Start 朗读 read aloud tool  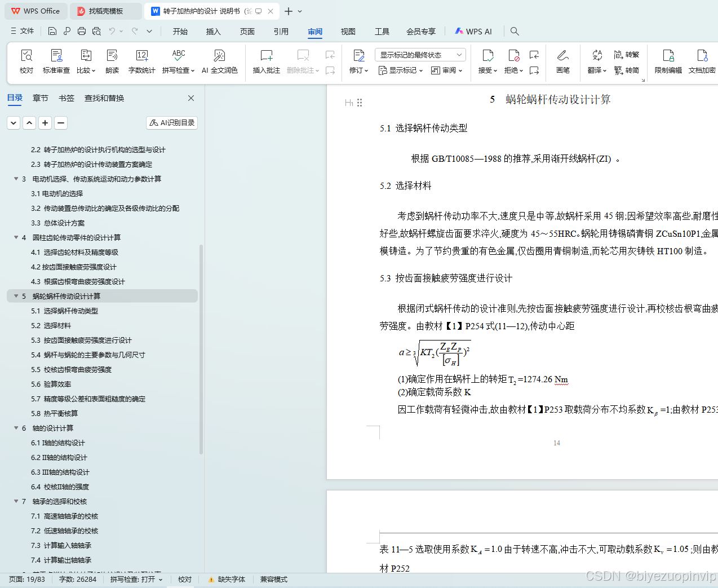point(112,61)
